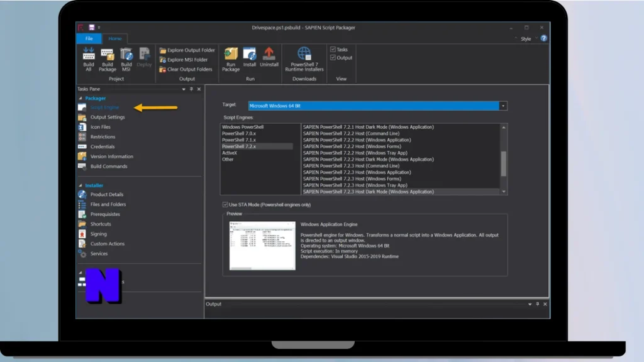Open Tasks Pane options dropdown arrow
644x362 pixels.
(x=184, y=89)
